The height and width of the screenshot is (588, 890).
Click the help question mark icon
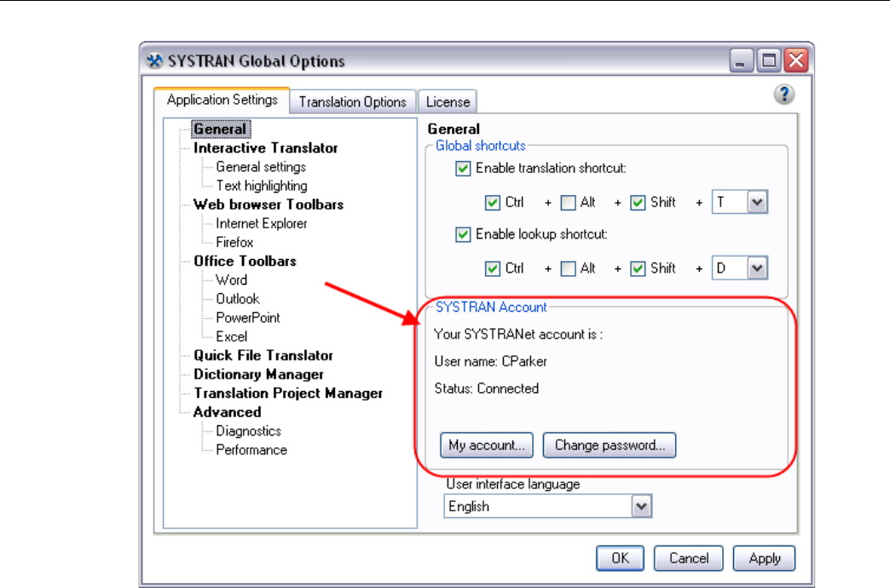pyautogui.click(x=783, y=95)
